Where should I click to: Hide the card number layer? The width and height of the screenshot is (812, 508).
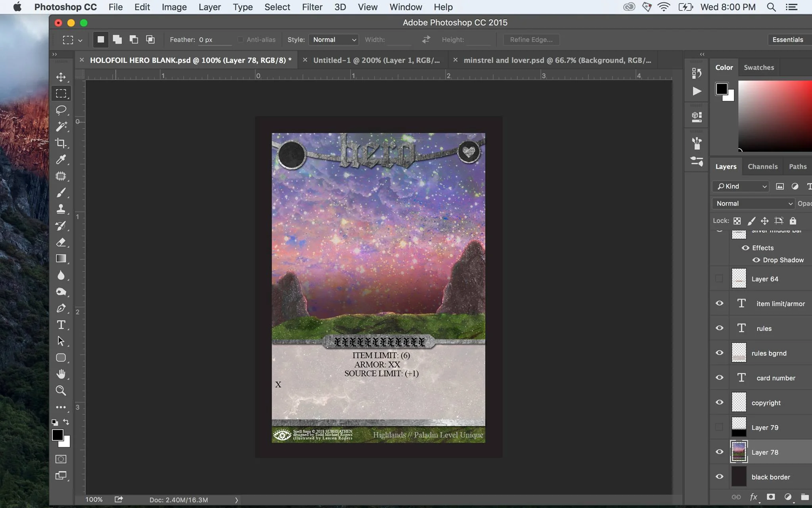click(x=719, y=377)
